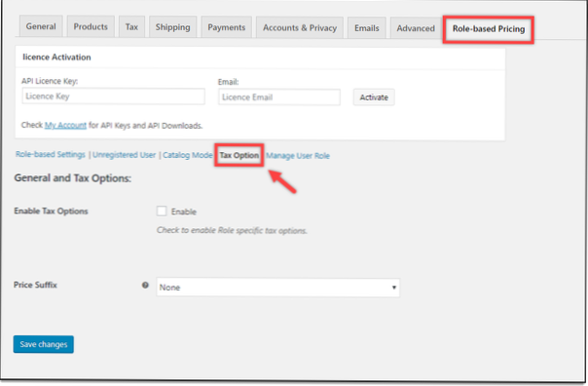
Task: Open the Unregistered User section
Action: [124, 155]
